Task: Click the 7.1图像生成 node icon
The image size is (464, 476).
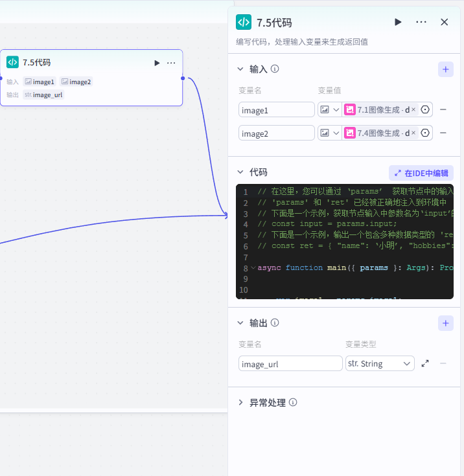Action: pyautogui.click(x=350, y=109)
